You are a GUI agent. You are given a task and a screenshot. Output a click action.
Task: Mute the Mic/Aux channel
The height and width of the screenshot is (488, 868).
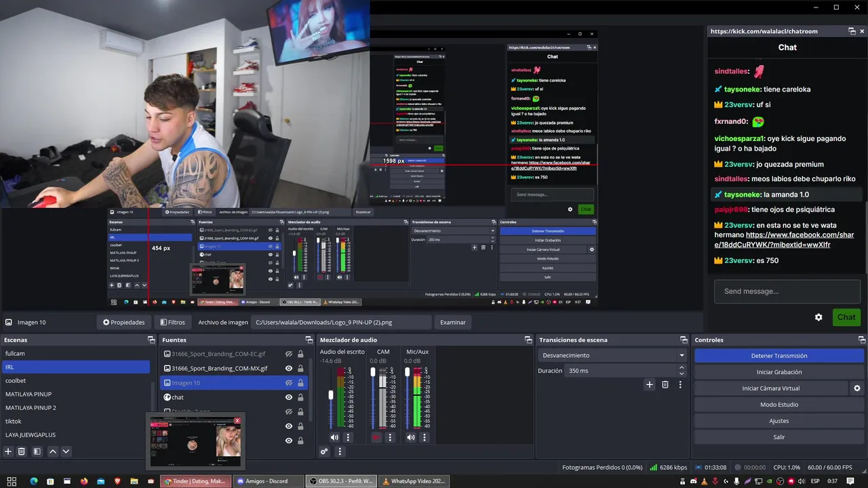point(411,437)
